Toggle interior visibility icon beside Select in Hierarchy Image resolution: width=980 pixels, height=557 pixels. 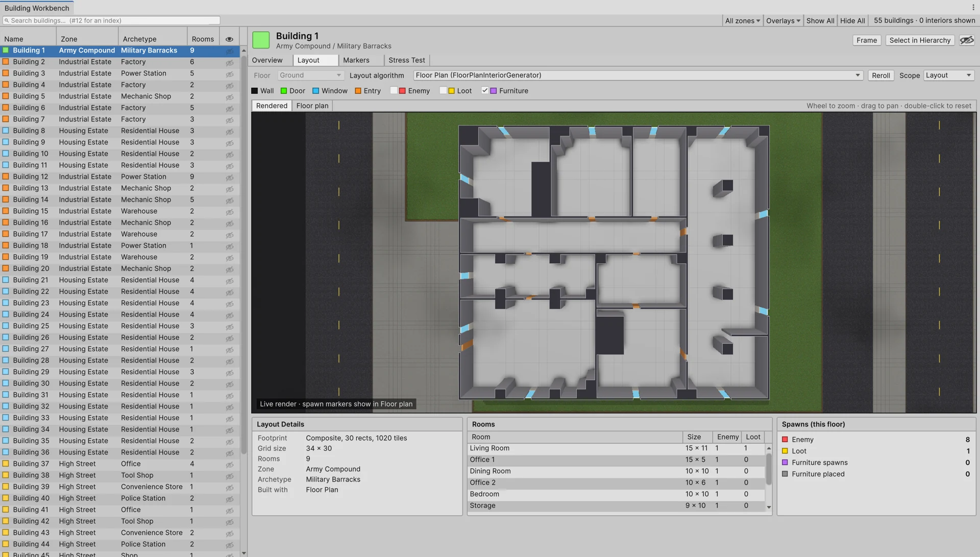click(x=967, y=40)
